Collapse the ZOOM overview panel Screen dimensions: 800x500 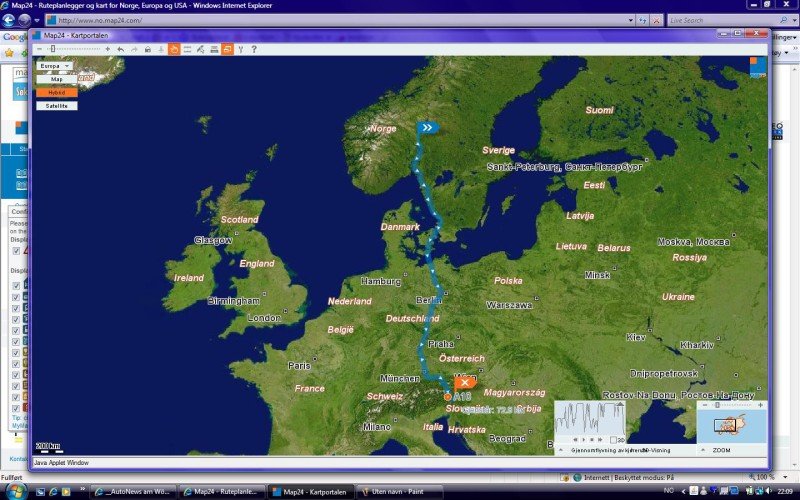(702, 451)
